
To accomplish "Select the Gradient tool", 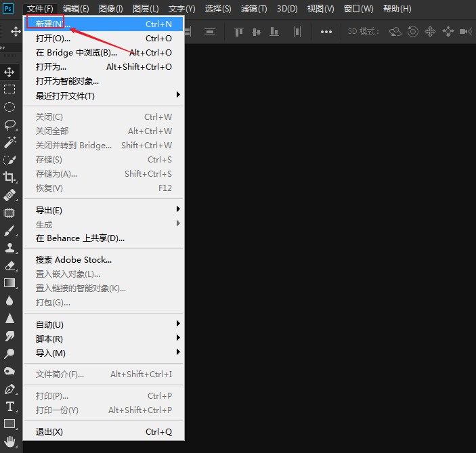I will tap(10, 283).
